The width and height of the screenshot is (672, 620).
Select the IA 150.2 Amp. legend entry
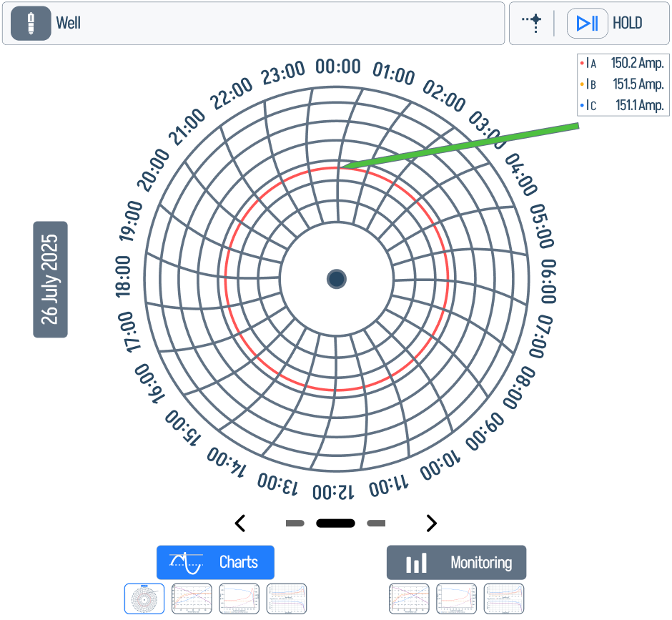coord(623,64)
